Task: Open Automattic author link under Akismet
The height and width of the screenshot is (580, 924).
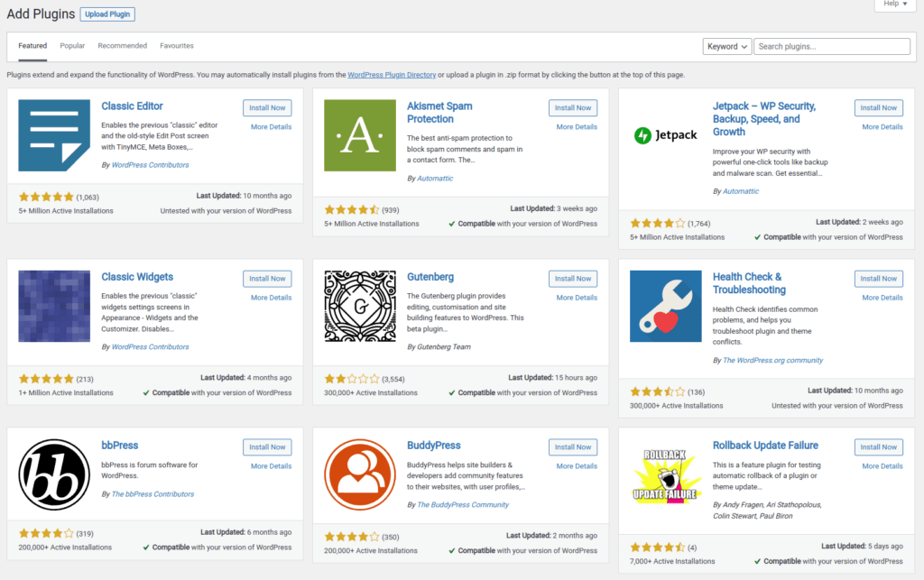Action: click(435, 179)
